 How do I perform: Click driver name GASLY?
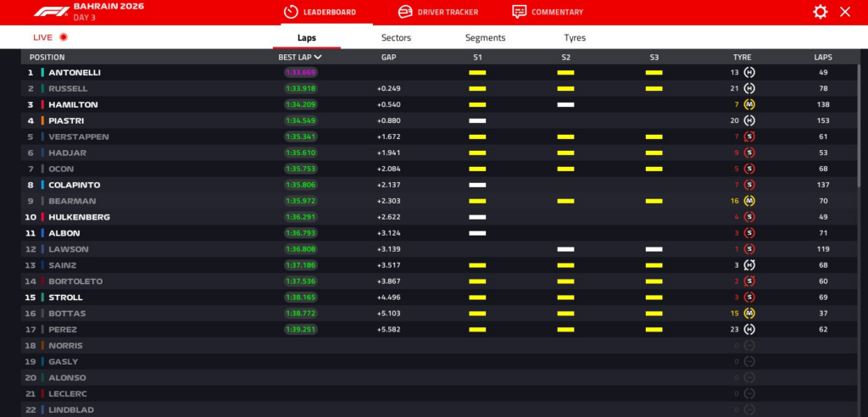[x=63, y=362]
